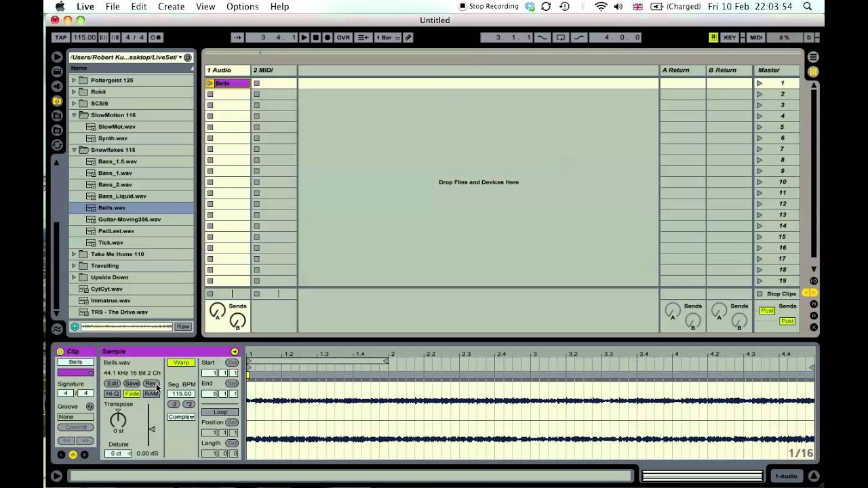
Task: Click the transport Play button
Action: point(304,37)
